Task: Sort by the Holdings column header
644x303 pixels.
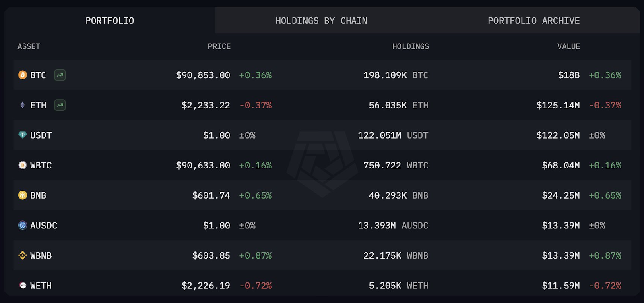Action: 411,46
